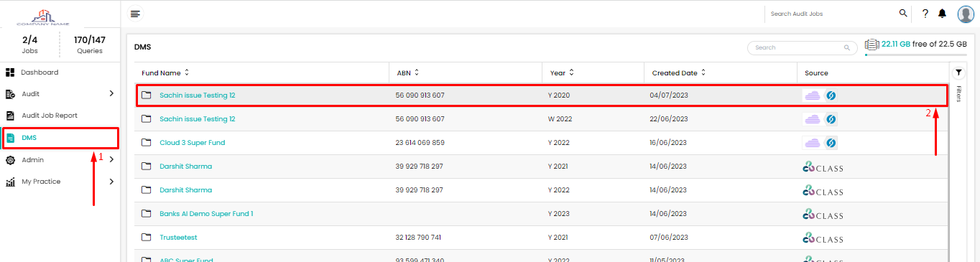
Task: Click Class logo in Banks AI Demo row
Action: (823, 215)
